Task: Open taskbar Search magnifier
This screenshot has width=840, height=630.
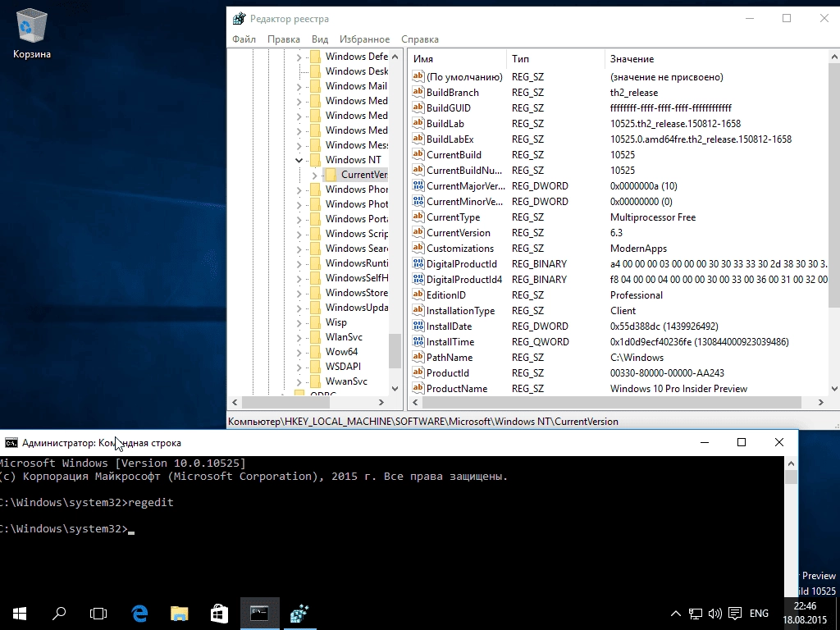Action: (59, 614)
